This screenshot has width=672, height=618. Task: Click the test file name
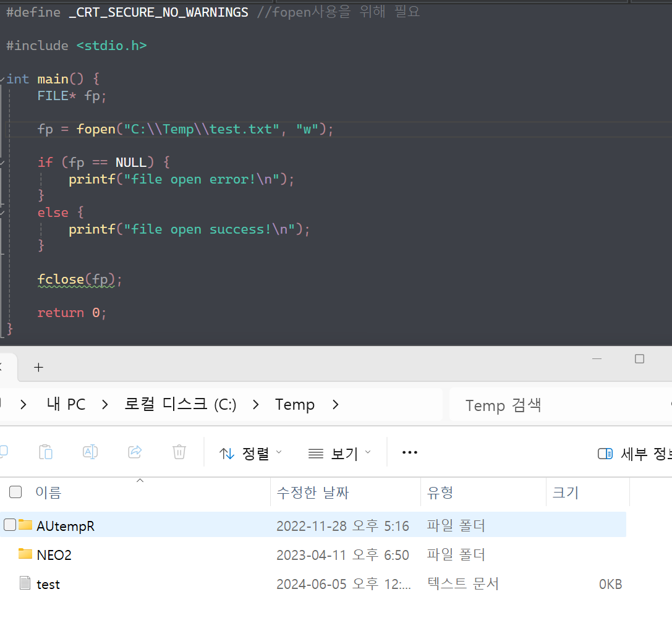tap(48, 584)
